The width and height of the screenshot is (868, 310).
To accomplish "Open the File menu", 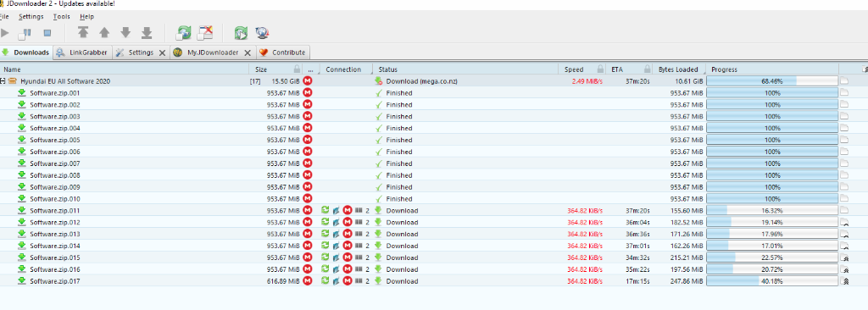I will pos(4,17).
